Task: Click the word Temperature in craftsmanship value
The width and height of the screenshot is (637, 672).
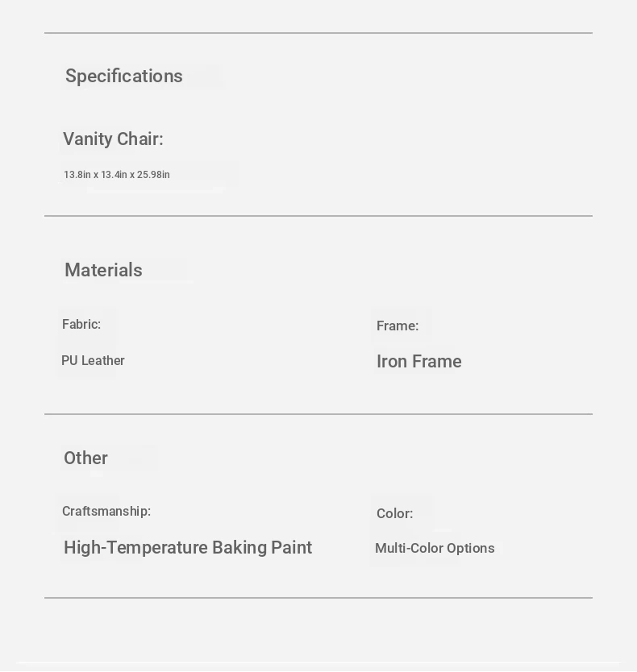Action: 157,548
